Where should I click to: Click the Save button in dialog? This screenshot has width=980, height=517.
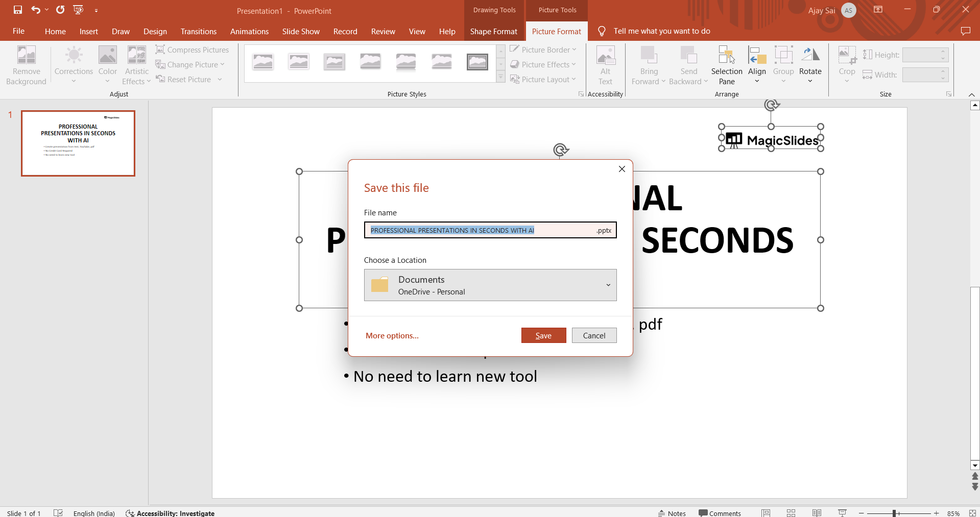544,335
